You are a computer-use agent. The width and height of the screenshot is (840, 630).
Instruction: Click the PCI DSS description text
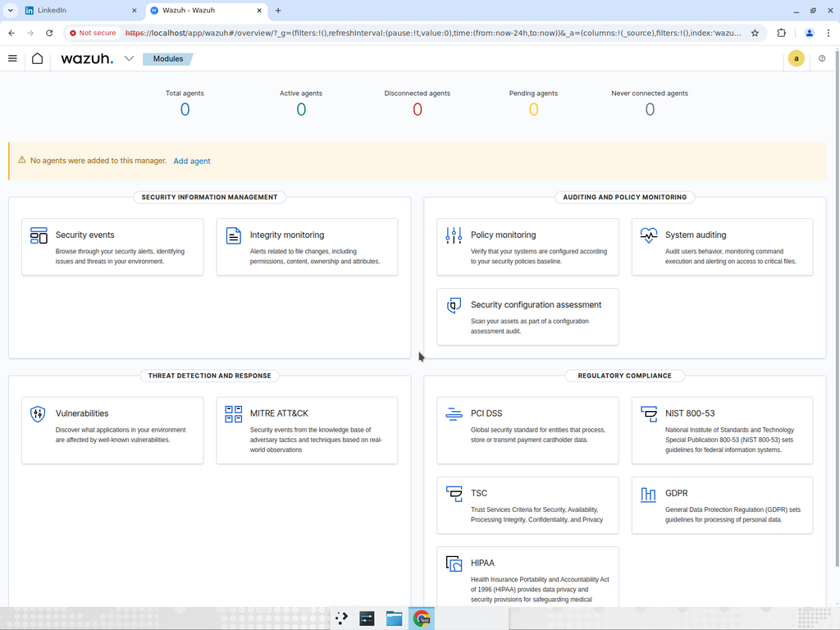click(x=538, y=435)
